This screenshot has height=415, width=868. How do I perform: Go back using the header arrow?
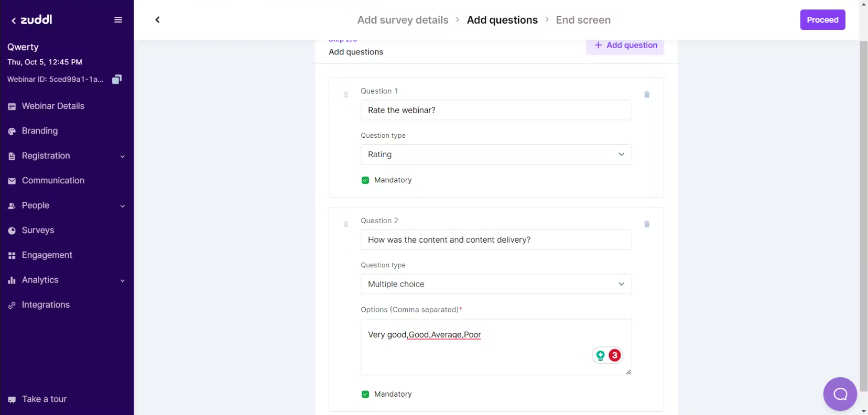coord(157,20)
